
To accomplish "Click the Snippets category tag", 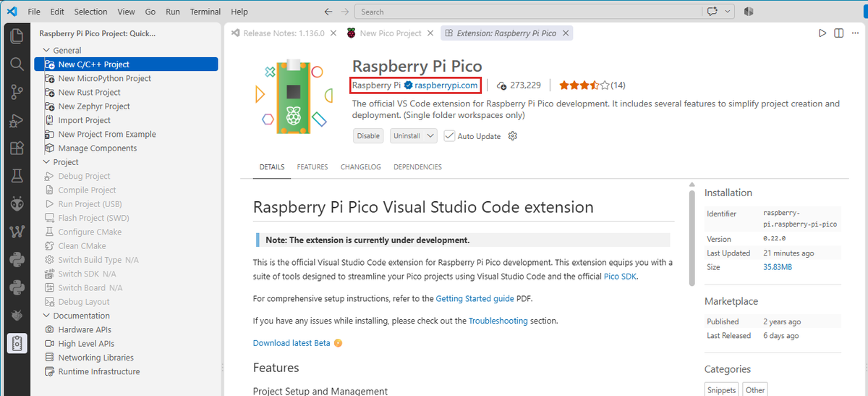I will pyautogui.click(x=722, y=389).
